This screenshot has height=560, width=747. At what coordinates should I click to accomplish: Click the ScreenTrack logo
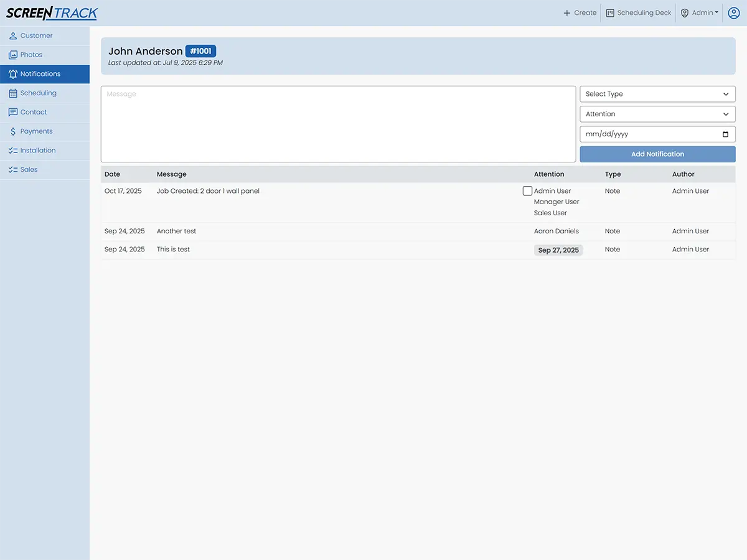coord(52,13)
